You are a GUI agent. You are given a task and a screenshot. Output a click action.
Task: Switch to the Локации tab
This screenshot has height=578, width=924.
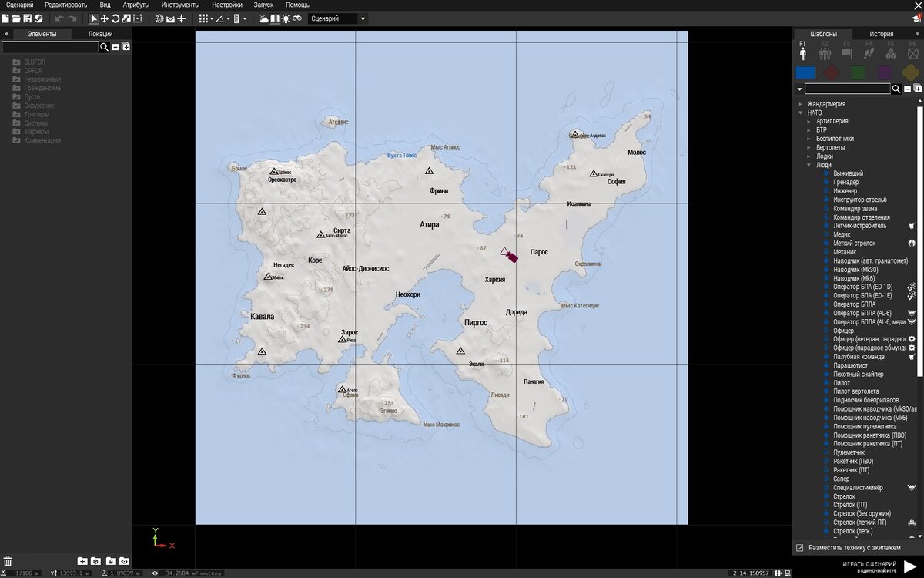pyautogui.click(x=100, y=34)
